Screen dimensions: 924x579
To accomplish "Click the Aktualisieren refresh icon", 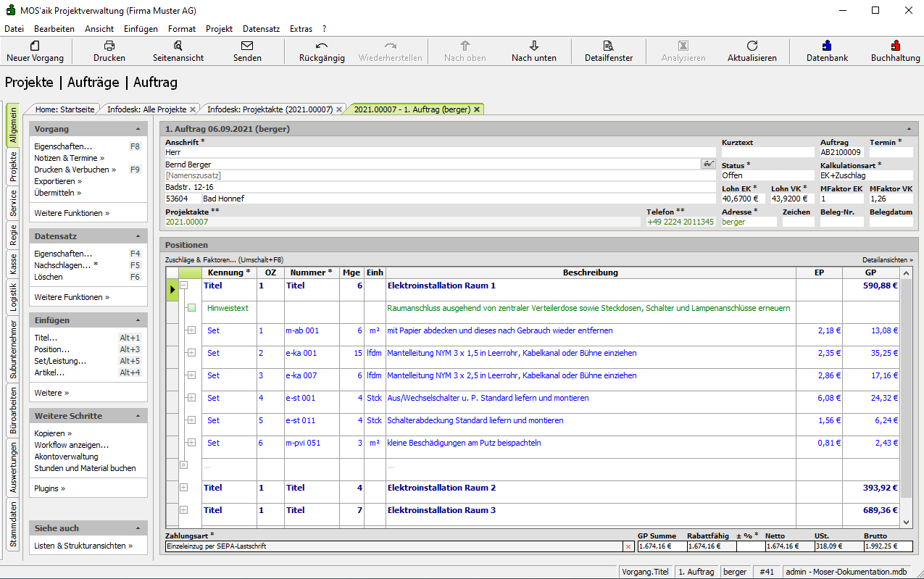I will coord(752,46).
